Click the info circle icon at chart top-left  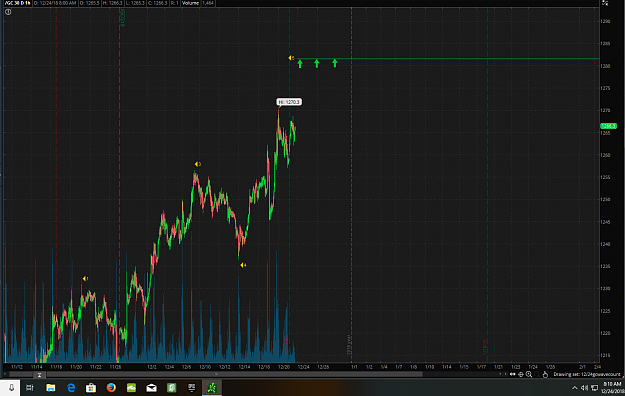tap(8, 12)
